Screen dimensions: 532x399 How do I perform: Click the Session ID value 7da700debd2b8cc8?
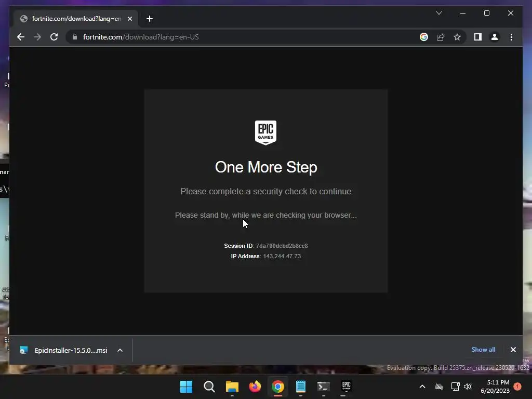(282, 246)
